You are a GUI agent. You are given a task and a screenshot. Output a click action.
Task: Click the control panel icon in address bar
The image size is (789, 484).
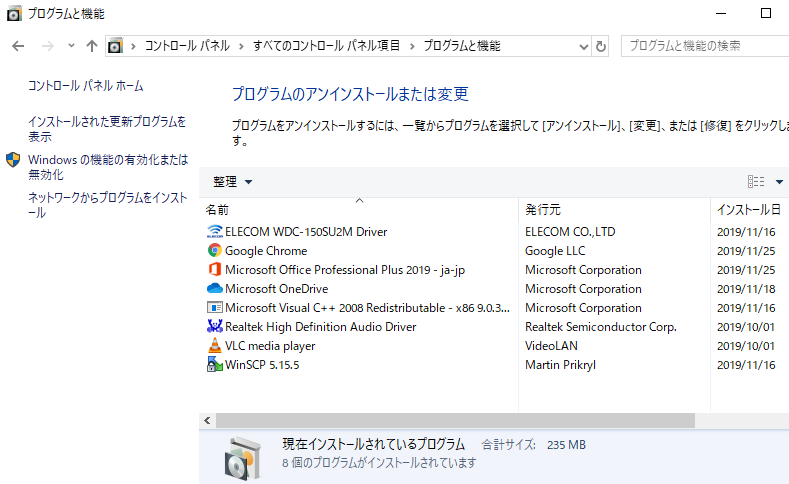(x=115, y=46)
